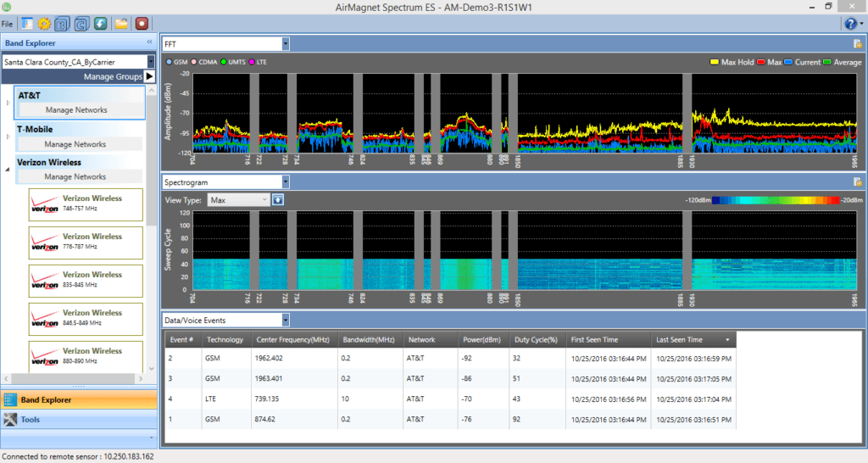Click Manage Networks under AT&T
Viewport: 868px width, 463px height.
[76, 109]
